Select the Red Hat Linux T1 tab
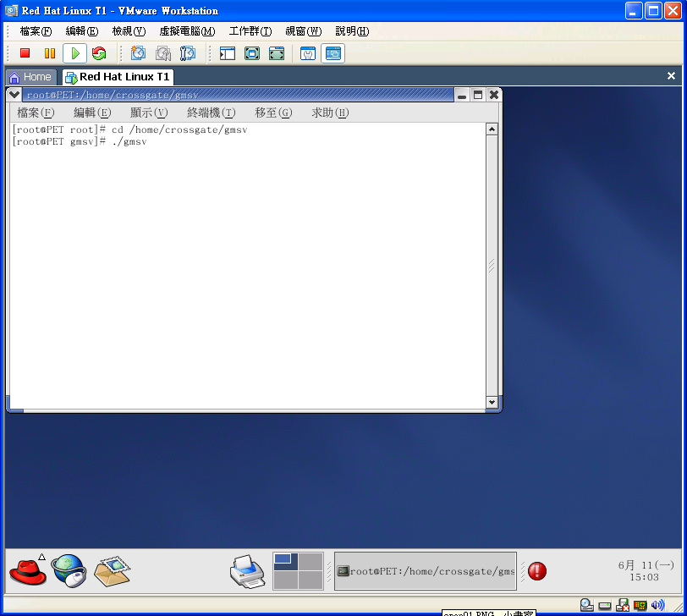The image size is (687, 616). point(118,77)
